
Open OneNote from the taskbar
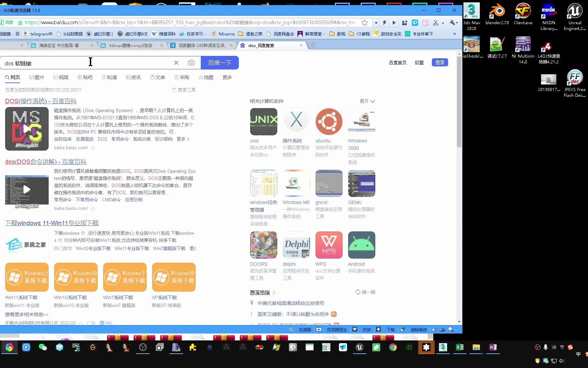coord(493,347)
